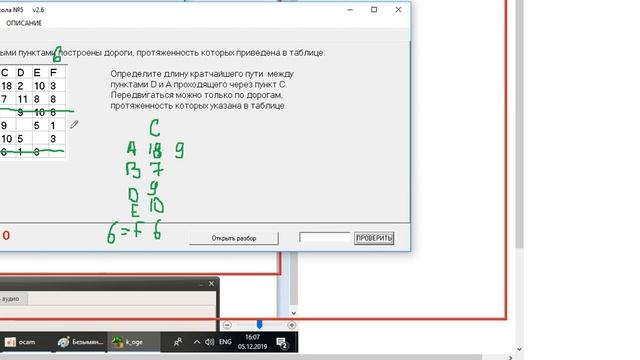Click the zoom in plus button

point(291,325)
